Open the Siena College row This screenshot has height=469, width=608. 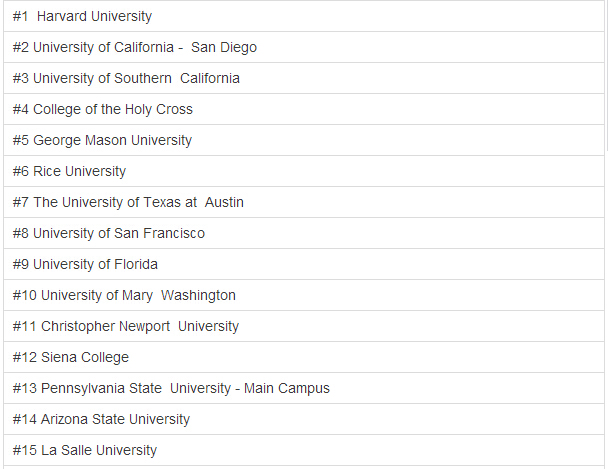[70, 357]
